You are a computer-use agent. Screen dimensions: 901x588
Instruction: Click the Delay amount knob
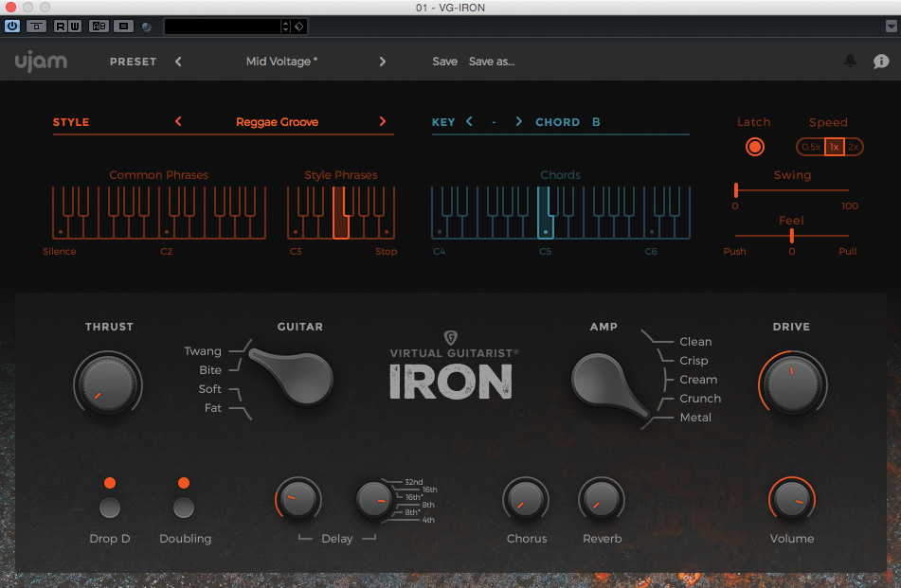pyautogui.click(x=298, y=499)
